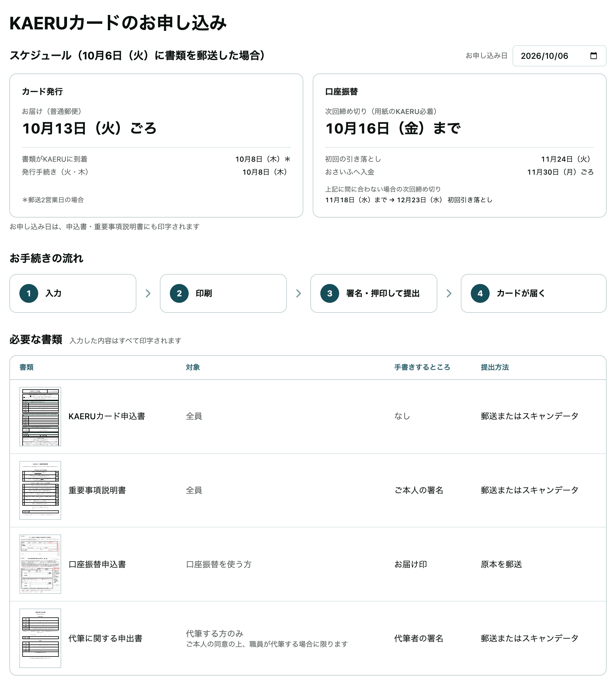Open the calendar picker icon in date field

pos(593,56)
